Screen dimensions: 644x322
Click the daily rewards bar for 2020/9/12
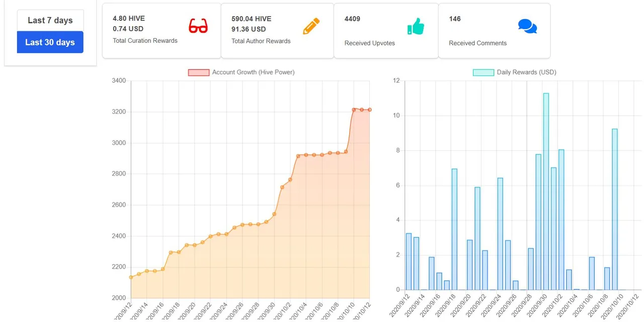(x=409, y=262)
